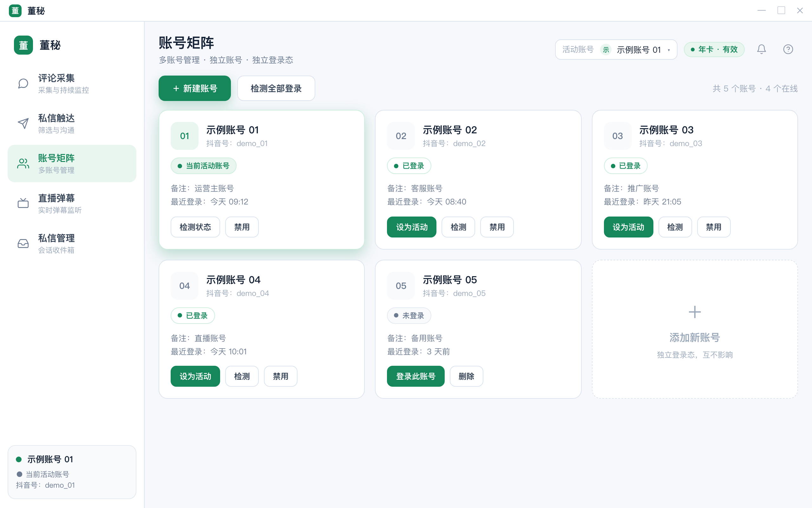Viewport: 812px width, 508px height.
Task: Click the sidebar 示例账号 01 status card
Action: (x=72, y=472)
